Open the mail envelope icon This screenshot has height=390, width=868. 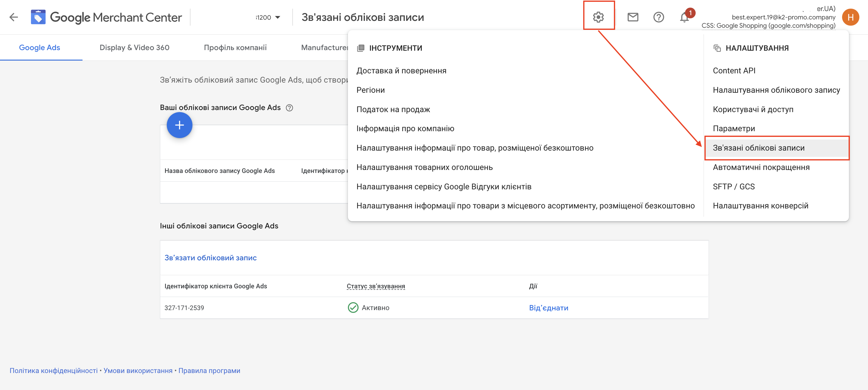tap(633, 17)
